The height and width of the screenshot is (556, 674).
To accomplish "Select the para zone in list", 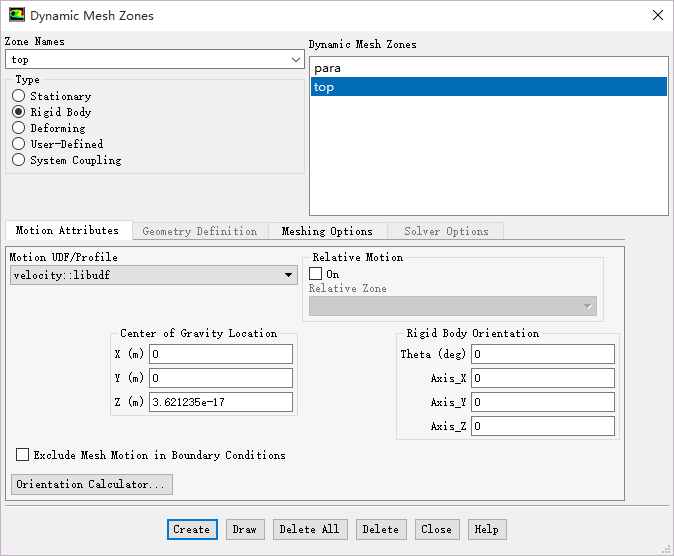I will (x=488, y=68).
